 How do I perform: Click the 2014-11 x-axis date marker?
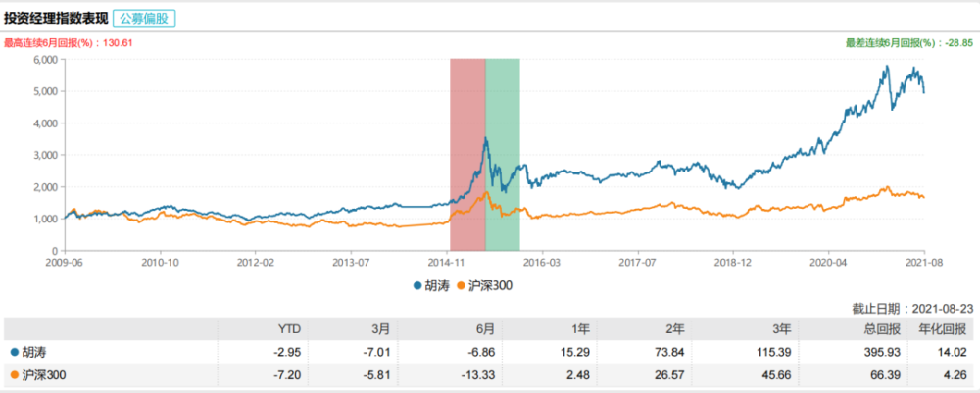[446, 263]
